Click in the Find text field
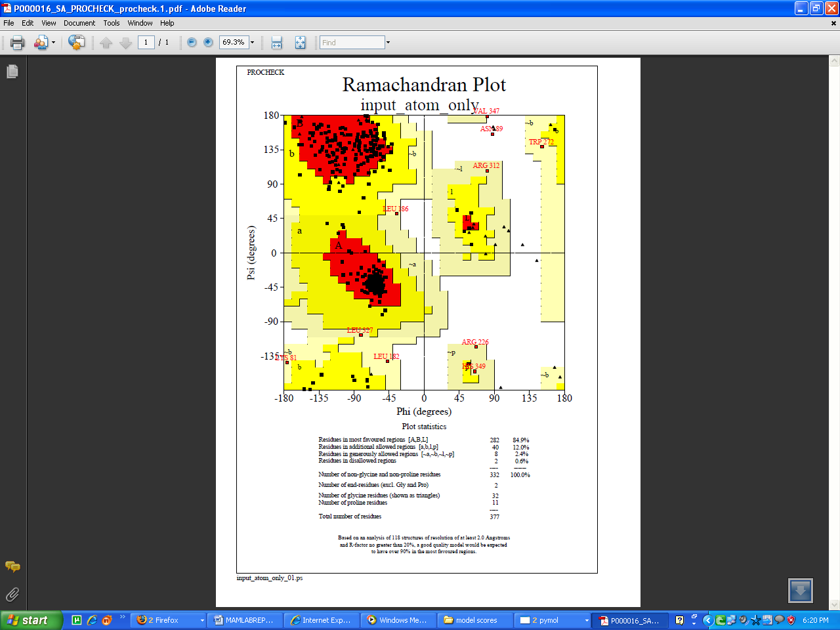 (x=352, y=43)
